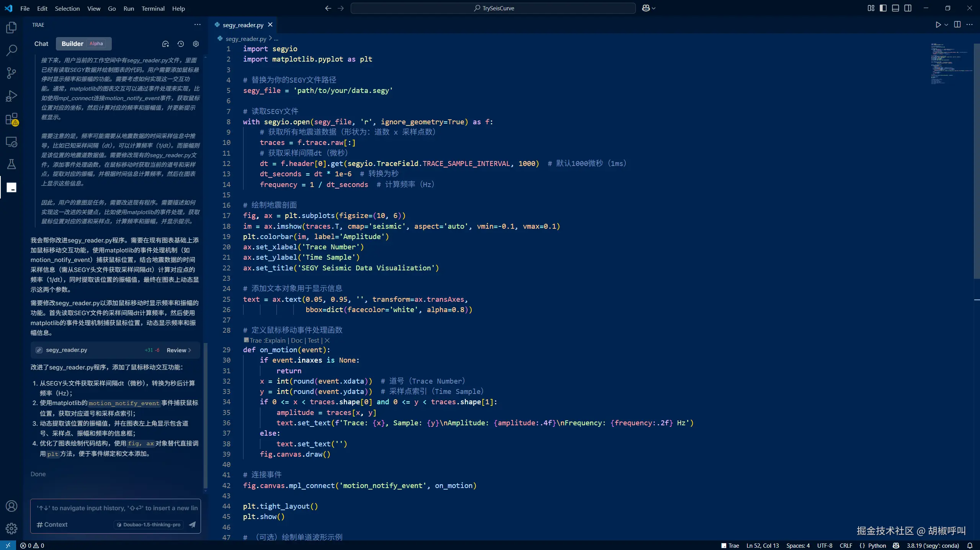Image resolution: width=980 pixels, height=550 pixels.
Task: Open run button dropdown arrow
Action: pos(946,25)
